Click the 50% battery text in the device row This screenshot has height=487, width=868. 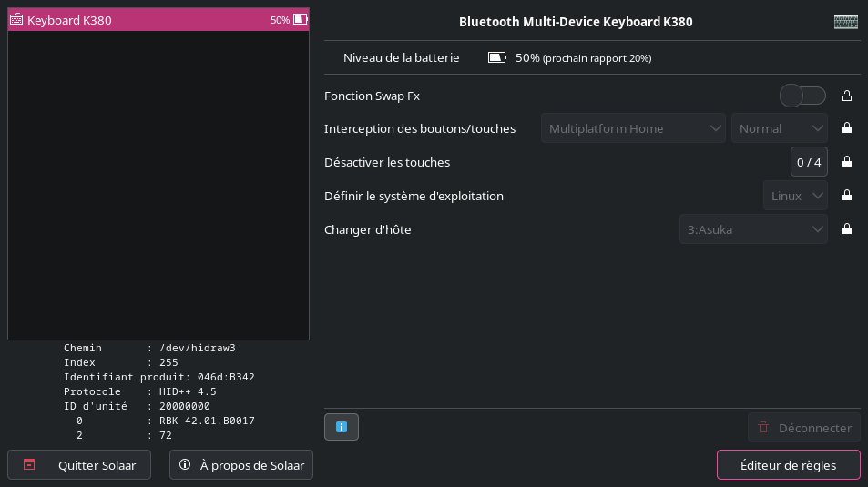(281, 20)
